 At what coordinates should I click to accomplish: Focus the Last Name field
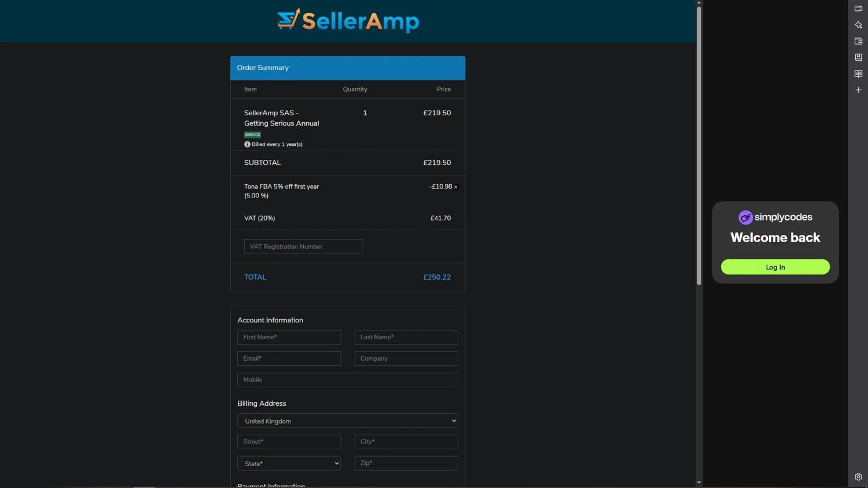coord(406,337)
